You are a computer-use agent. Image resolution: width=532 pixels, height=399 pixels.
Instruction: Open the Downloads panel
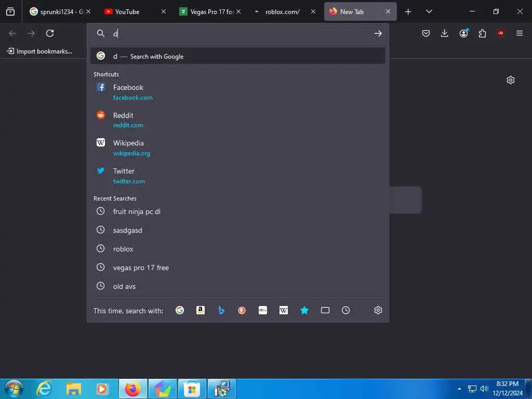point(445,33)
